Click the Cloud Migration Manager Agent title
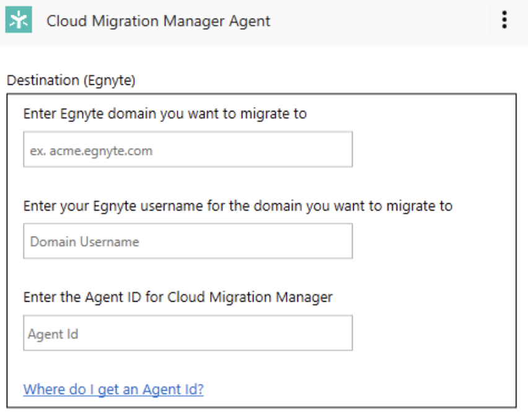The width and height of the screenshot is (528, 420). [159, 21]
